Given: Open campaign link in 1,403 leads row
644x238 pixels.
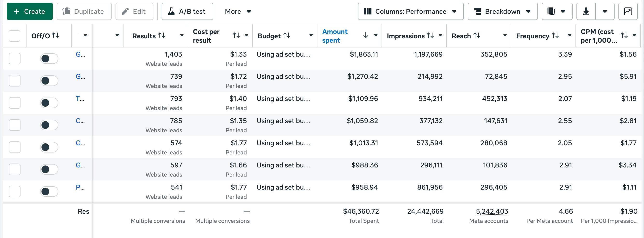Looking at the screenshot, I should 80,54.
